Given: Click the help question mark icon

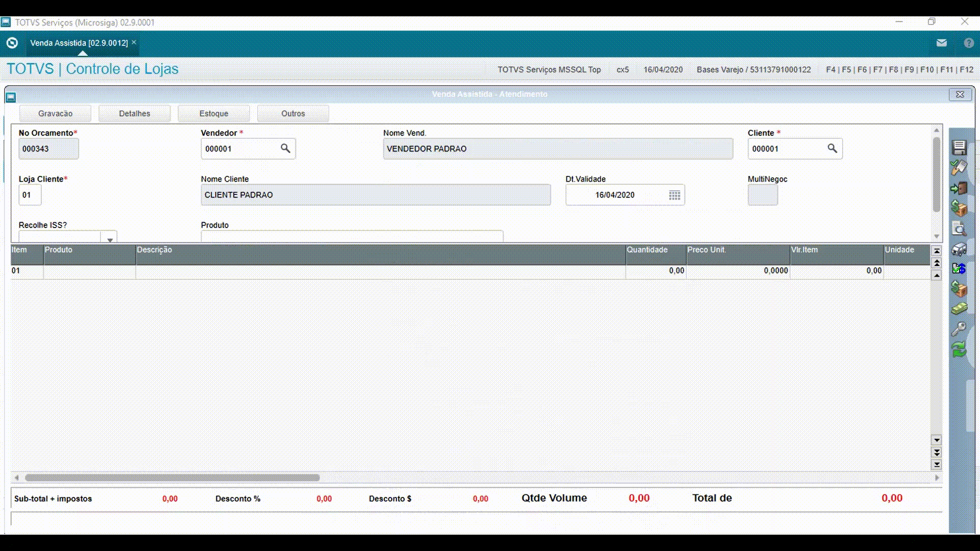Looking at the screenshot, I should (969, 43).
